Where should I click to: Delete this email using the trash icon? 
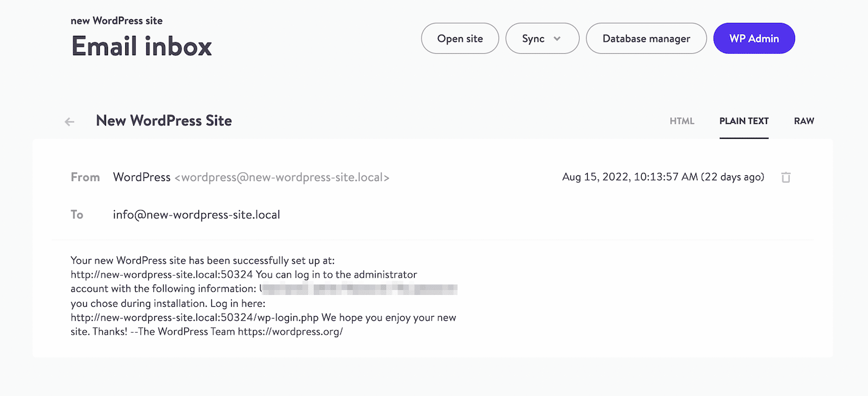coord(786,177)
